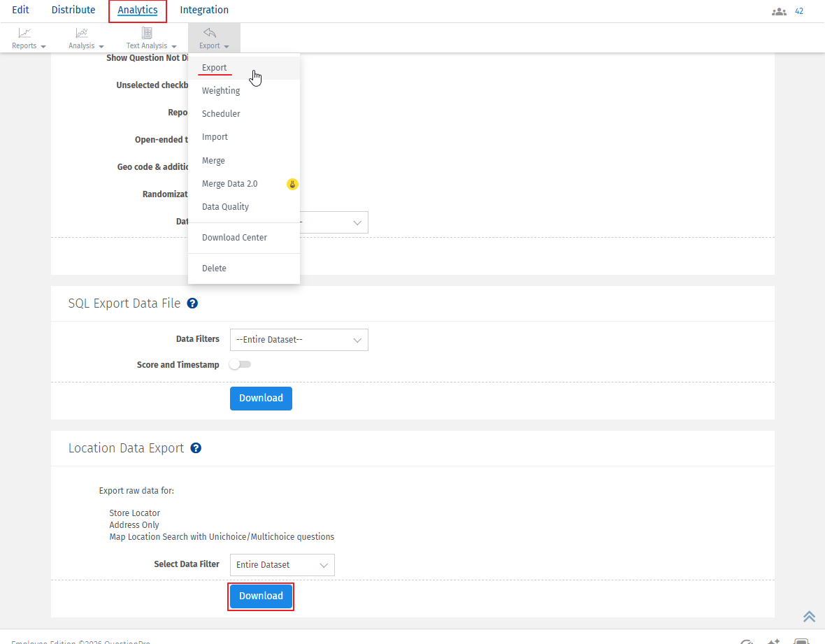The height and width of the screenshot is (644, 825).
Task: Click the 'Select Data Filter' label
Action: (187, 564)
